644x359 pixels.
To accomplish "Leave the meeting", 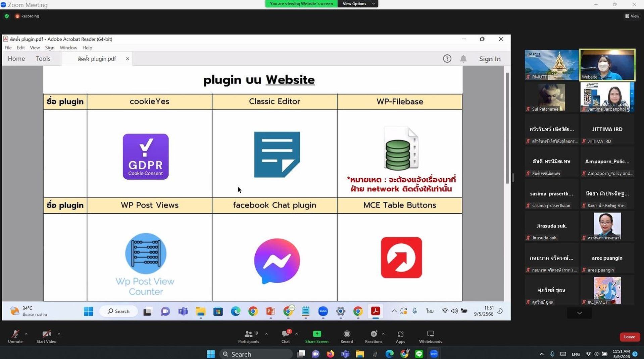I will coord(630,337).
